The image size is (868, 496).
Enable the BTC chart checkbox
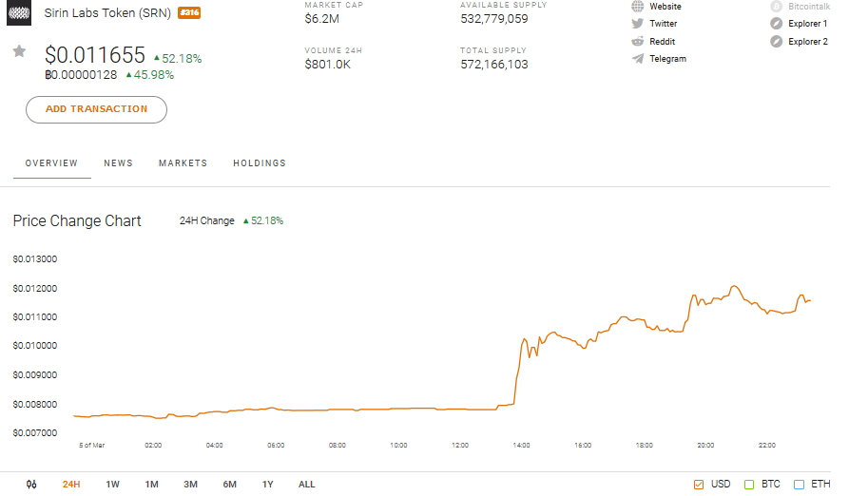[749, 485]
